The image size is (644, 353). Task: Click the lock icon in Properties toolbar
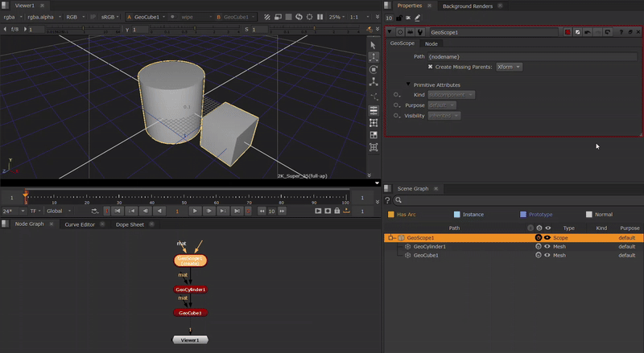click(x=399, y=18)
